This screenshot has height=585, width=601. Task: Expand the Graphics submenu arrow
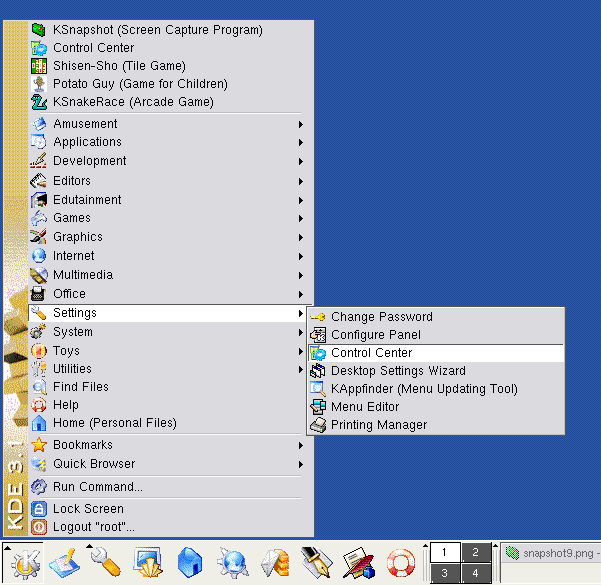301,237
